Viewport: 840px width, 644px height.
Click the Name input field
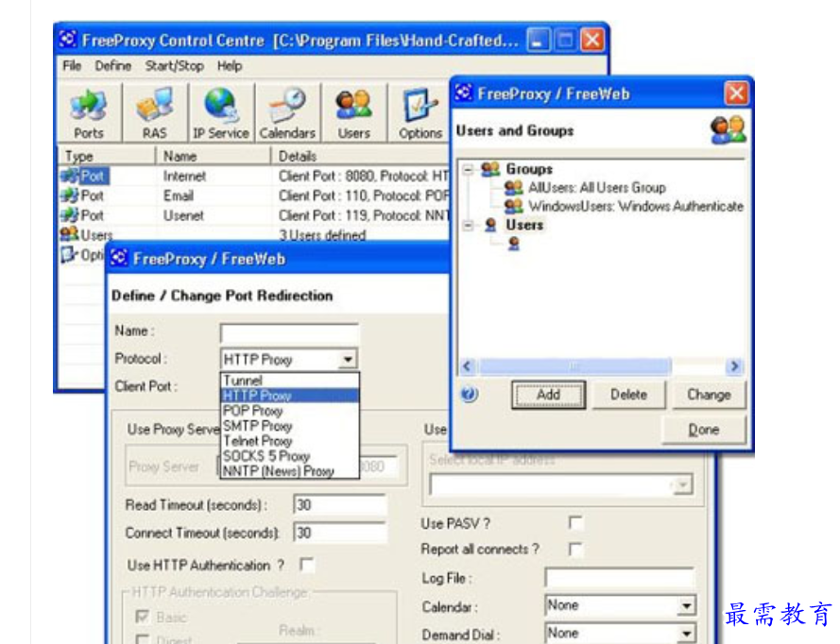pos(289,332)
